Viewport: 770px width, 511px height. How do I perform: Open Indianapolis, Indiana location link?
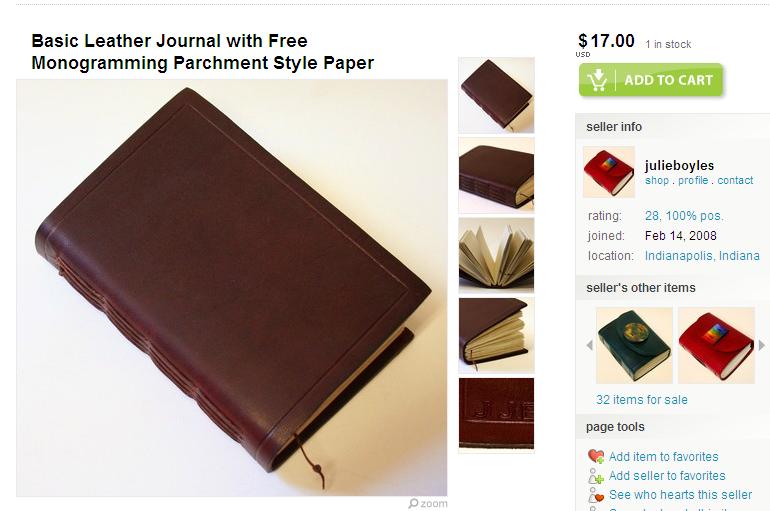(702, 256)
